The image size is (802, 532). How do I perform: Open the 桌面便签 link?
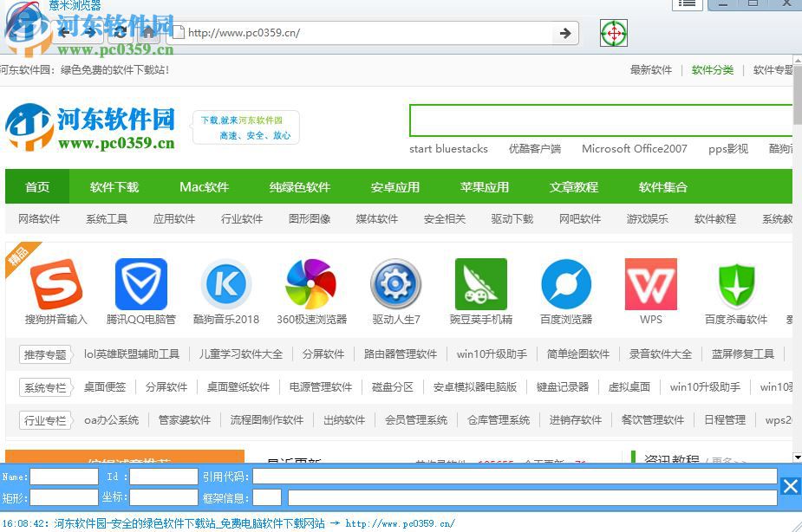[105, 386]
